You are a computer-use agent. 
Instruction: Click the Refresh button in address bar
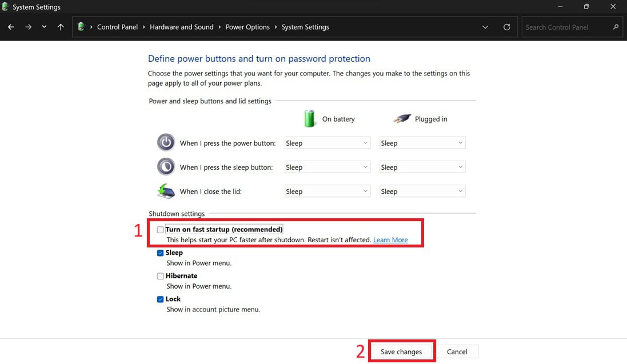click(x=506, y=27)
